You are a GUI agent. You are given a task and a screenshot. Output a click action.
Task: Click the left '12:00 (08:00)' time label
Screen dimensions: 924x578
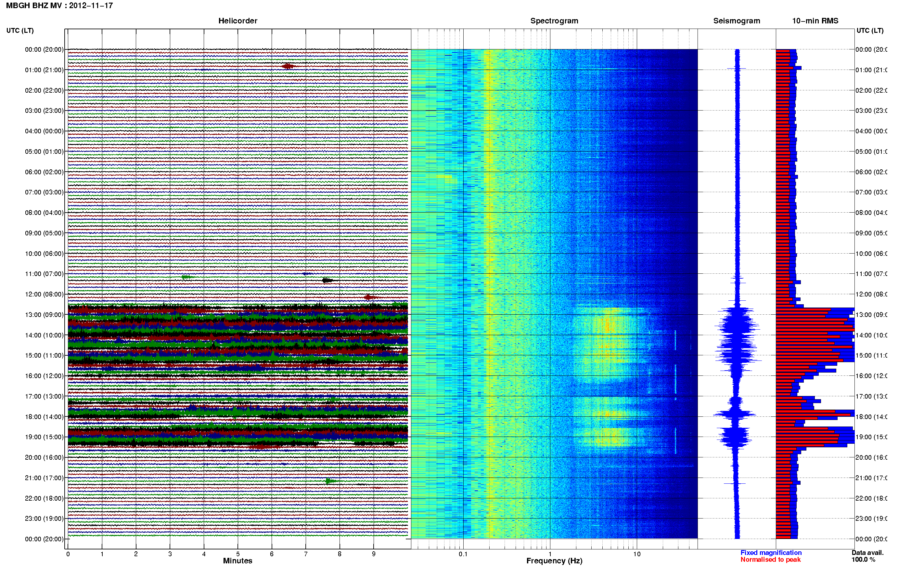coord(44,294)
